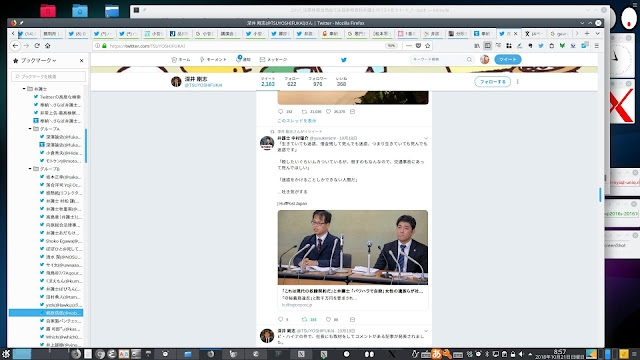640x360 pixels.
Task: Click @TSUYOSHIFUKAI handle in profile bar
Action: (203, 85)
